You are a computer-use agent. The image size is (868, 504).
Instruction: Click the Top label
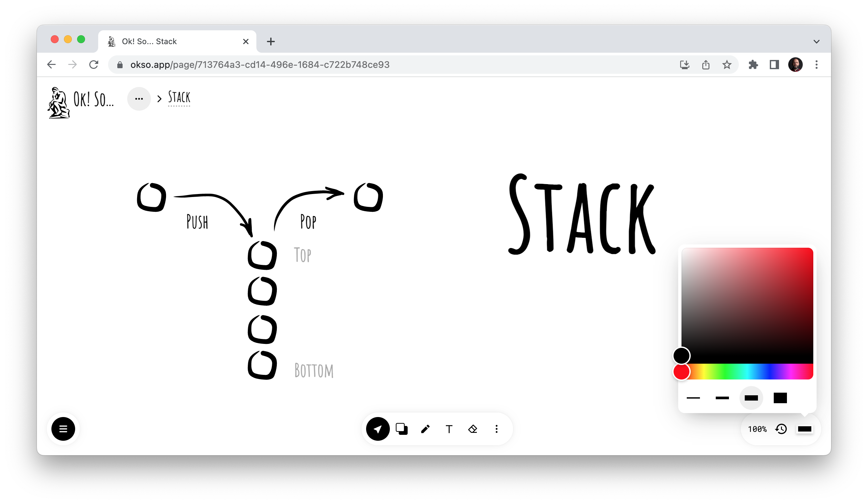click(303, 255)
